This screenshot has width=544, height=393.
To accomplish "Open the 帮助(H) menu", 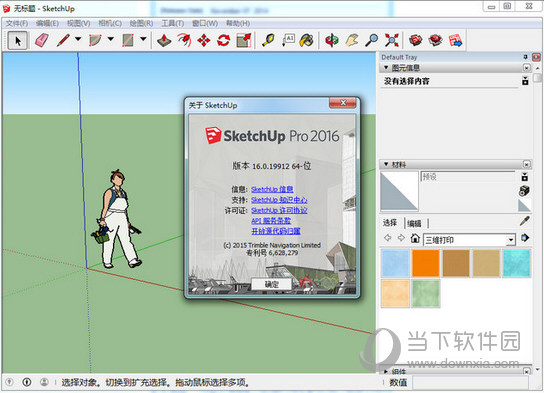I will click(238, 23).
